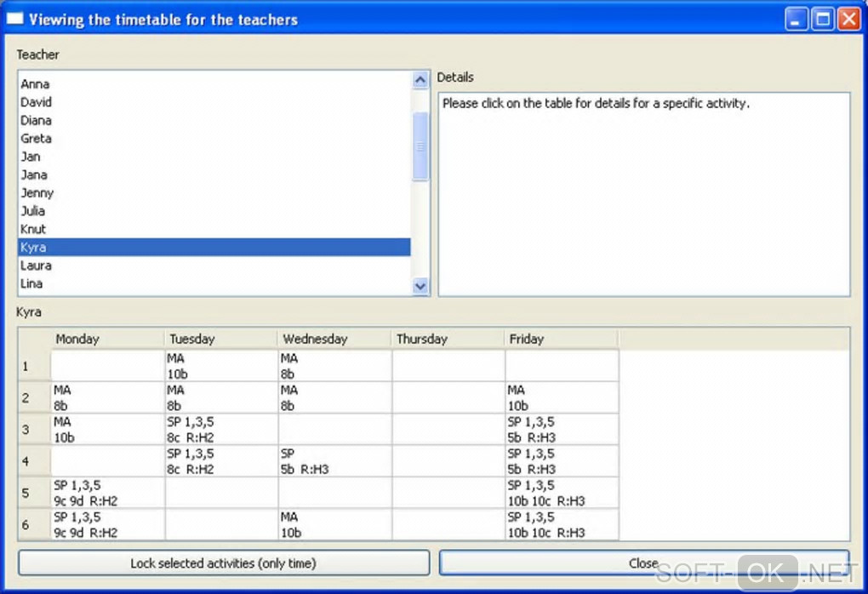This screenshot has width=868, height=594.
Task: Click Friday hour 4 SP 5b R:H3 cell
Action: (x=562, y=461)
